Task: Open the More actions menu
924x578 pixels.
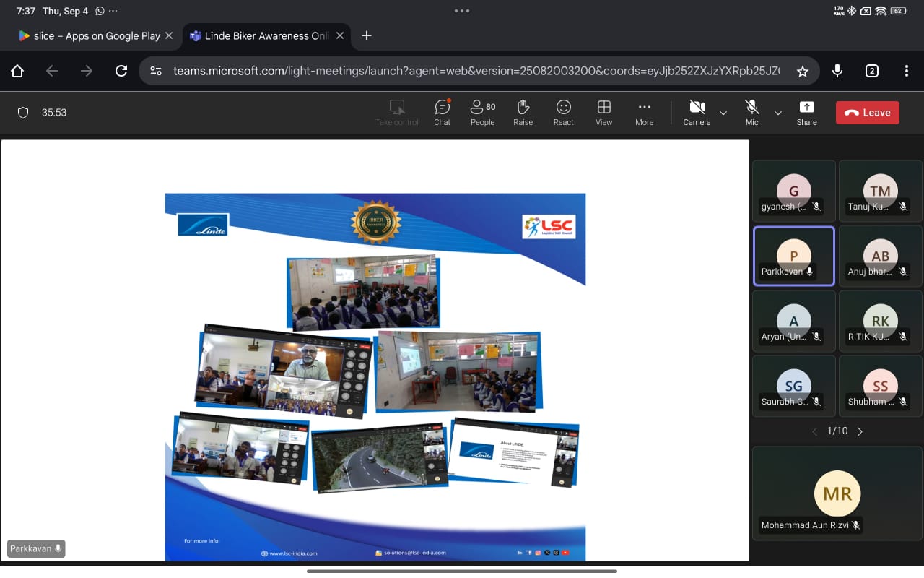Action: coord(644,113)
